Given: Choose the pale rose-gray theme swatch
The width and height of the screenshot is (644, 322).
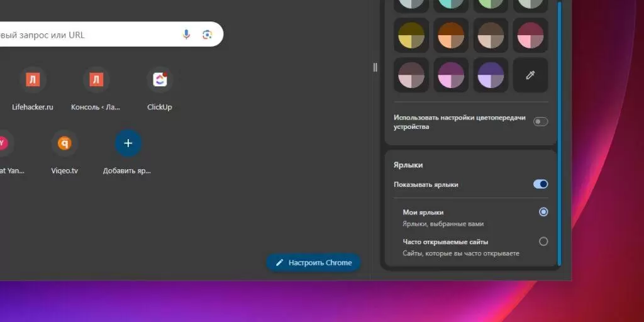Looking at the screenshot, I should [411, 75].
